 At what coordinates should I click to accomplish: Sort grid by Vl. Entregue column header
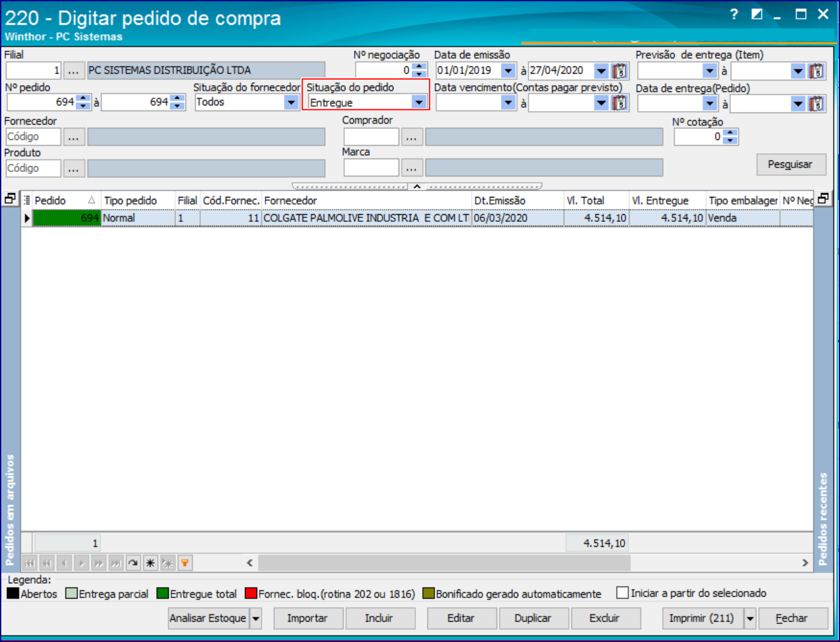click(x=667, y=201)
